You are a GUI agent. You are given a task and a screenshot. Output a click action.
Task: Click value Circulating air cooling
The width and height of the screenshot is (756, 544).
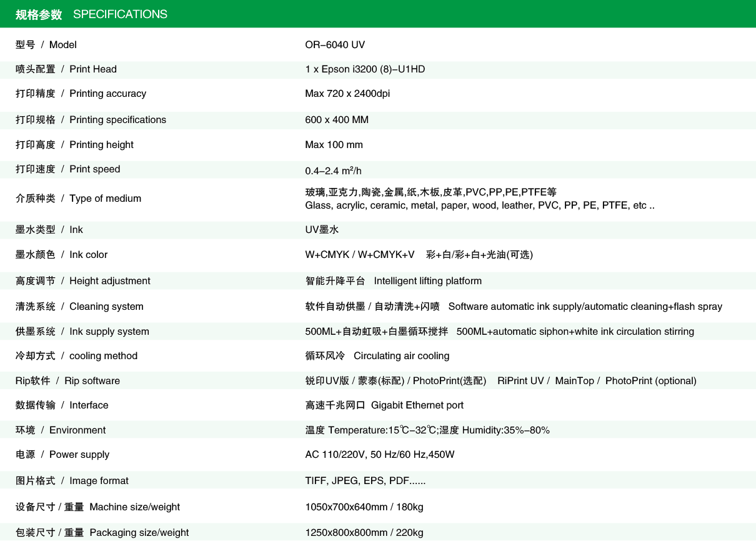click(x=402, y=356)
